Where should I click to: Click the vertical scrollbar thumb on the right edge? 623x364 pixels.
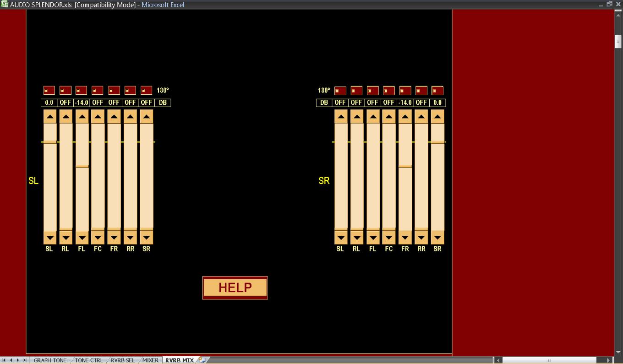point(618,41)
